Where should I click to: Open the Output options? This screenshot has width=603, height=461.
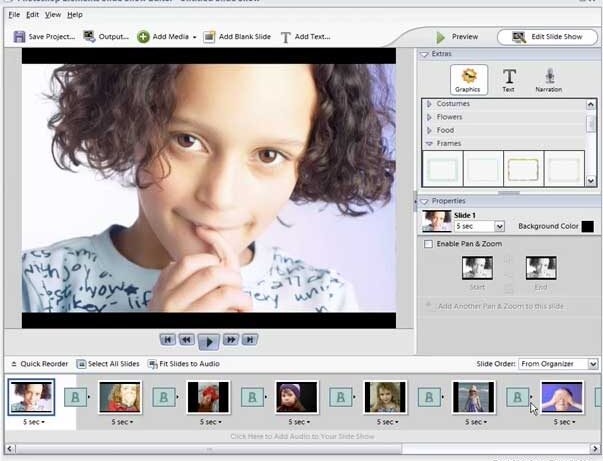click(106, 37)
